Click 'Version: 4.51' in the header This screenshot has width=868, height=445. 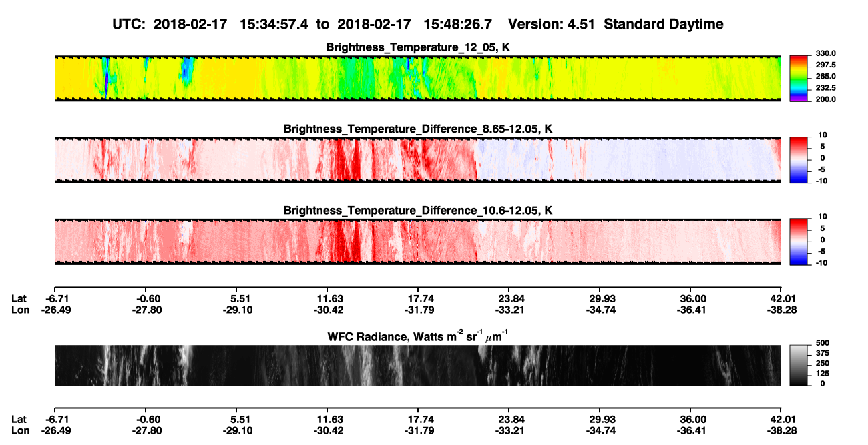click(x=552, y=25)
